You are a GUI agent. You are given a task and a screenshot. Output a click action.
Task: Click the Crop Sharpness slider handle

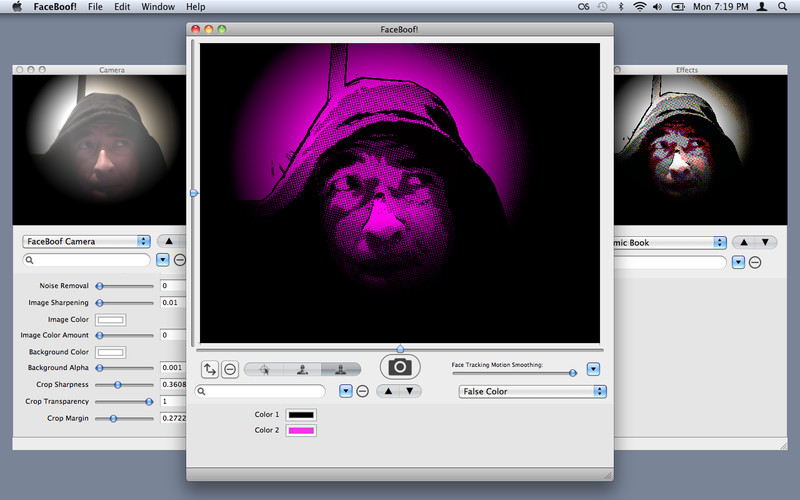pos(118,384)
